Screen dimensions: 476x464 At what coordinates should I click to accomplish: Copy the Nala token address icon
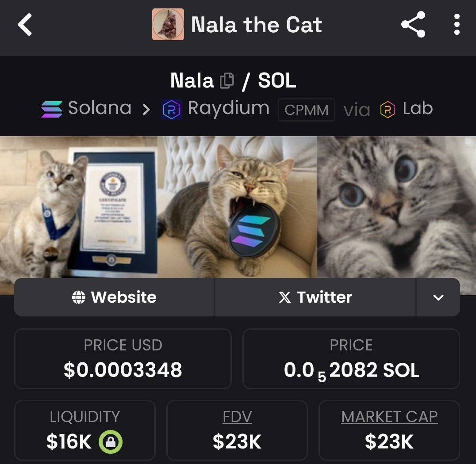coord(227,81)
